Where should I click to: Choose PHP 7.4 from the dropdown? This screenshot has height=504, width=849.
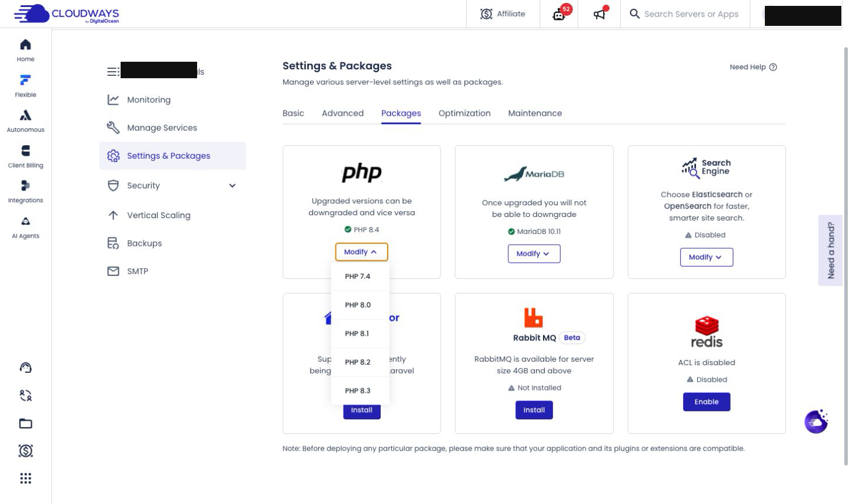pyautogui.click(x=360, y=276)
